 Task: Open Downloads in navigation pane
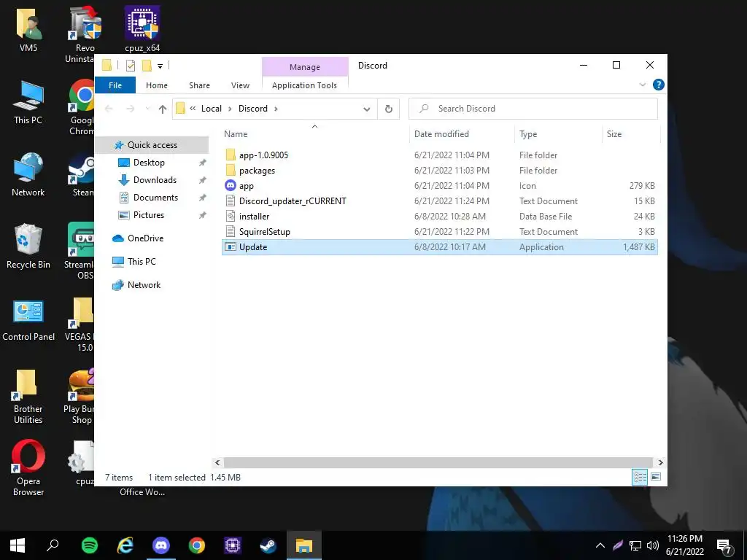point(155,180)
